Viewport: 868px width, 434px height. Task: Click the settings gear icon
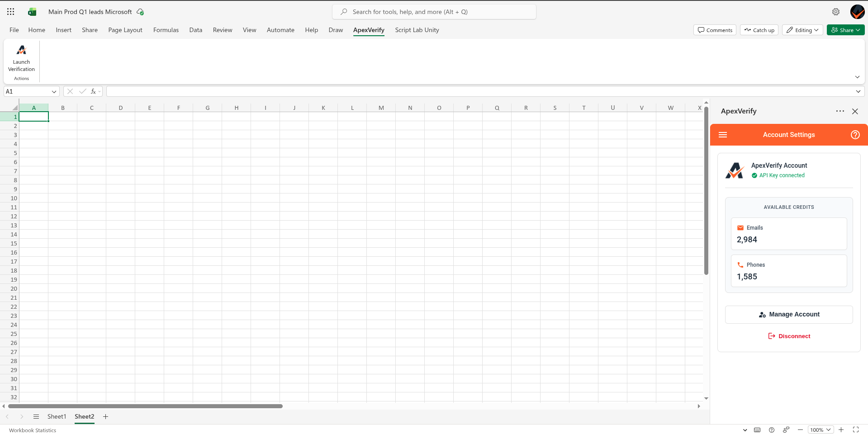click(x=836, y=12)
